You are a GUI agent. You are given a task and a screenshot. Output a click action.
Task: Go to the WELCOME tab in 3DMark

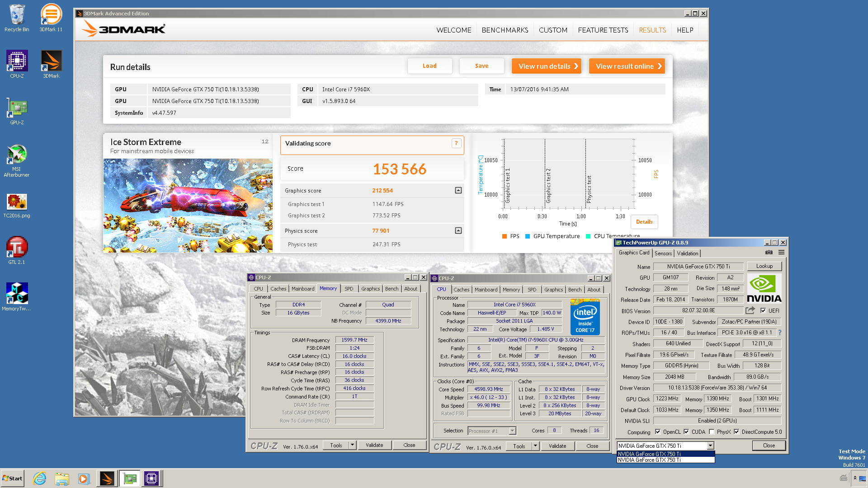[454, 30]
